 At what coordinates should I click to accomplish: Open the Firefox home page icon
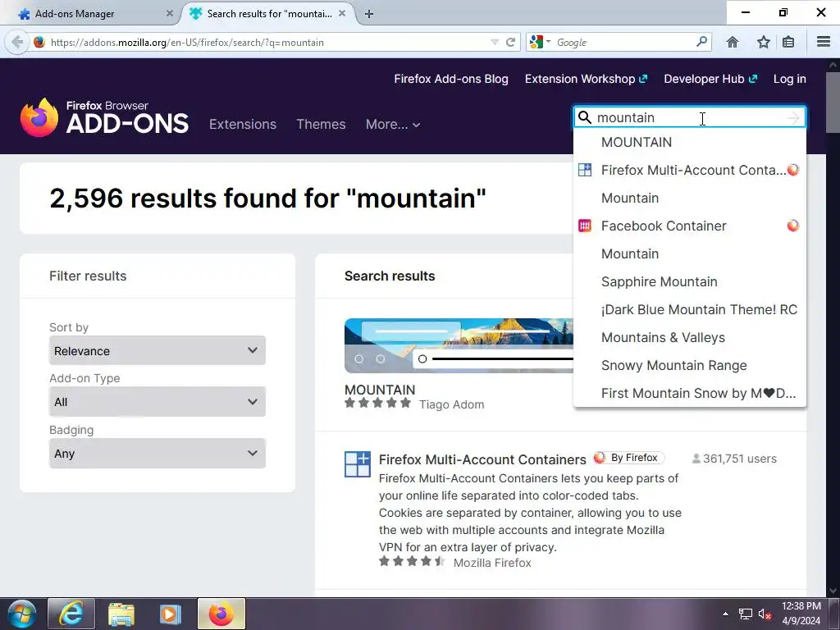[733, 42]
